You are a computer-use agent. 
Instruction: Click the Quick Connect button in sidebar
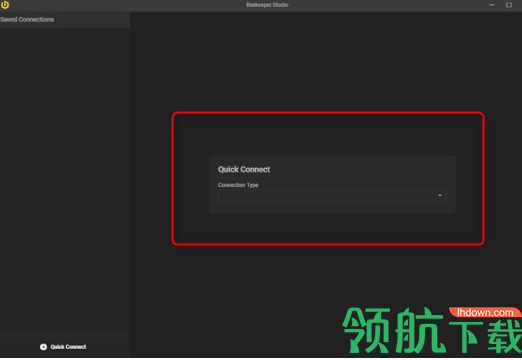(x=63, y=347)
